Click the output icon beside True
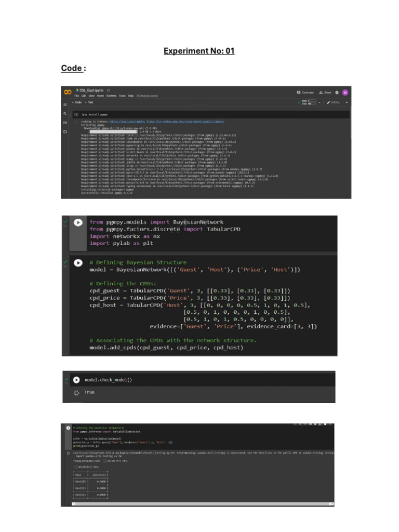The width and height of the screenshot is (399, 532). (x=76, y=393)
